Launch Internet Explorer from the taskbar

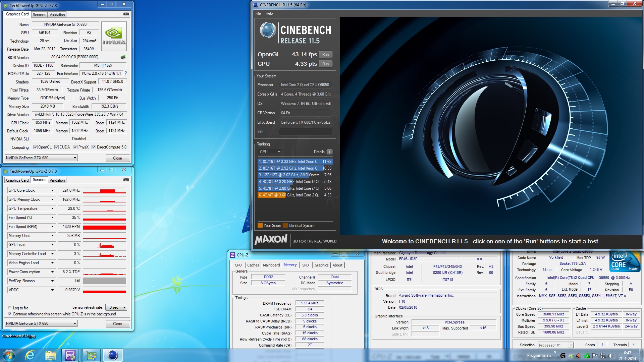click(x=30, y=355)
